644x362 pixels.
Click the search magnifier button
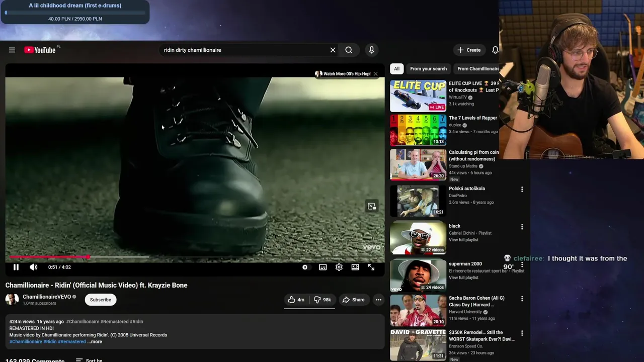coord(349,50)
